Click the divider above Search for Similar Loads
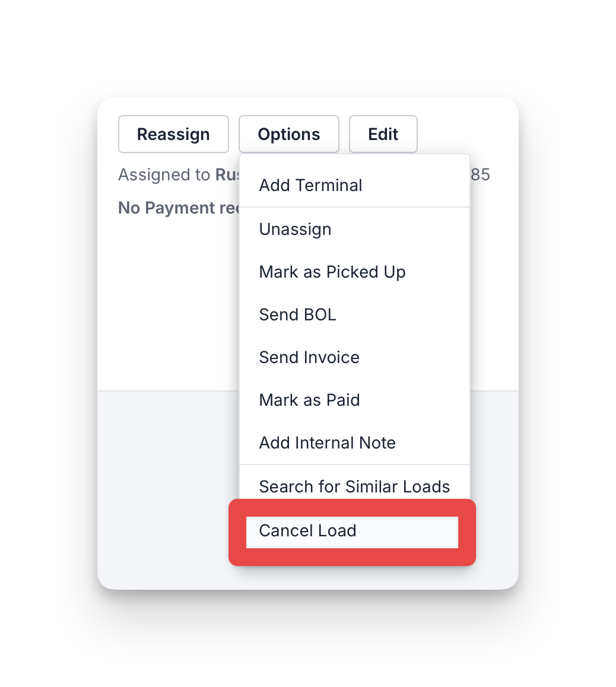This screenshot has width=616, height=687. pyautogui.click(x=354, y=465)
